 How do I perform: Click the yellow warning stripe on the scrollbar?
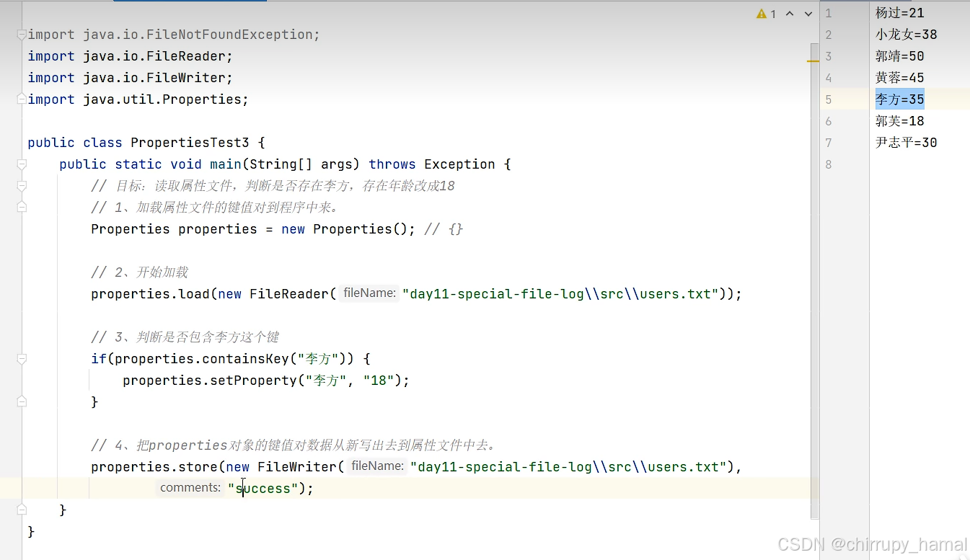click(x=813, y=61)
